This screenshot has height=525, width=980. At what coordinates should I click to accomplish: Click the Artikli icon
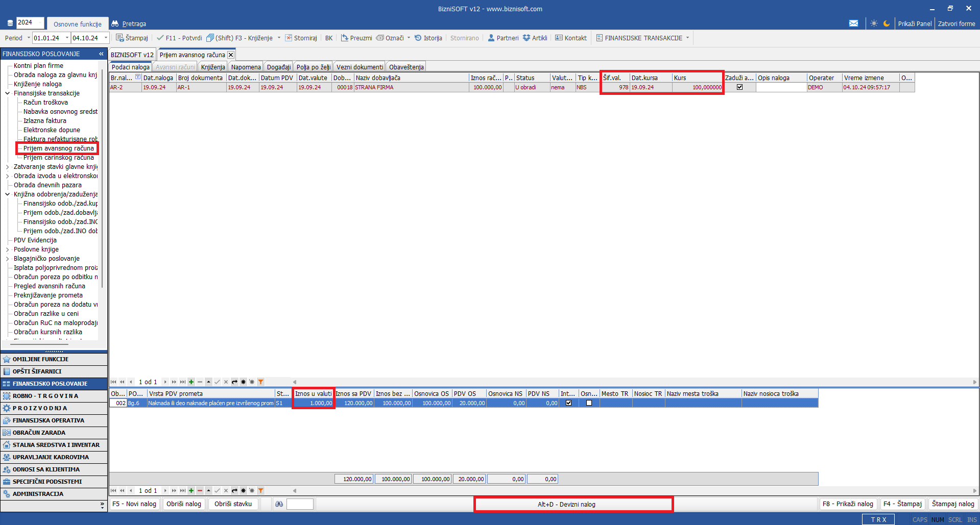527,38
